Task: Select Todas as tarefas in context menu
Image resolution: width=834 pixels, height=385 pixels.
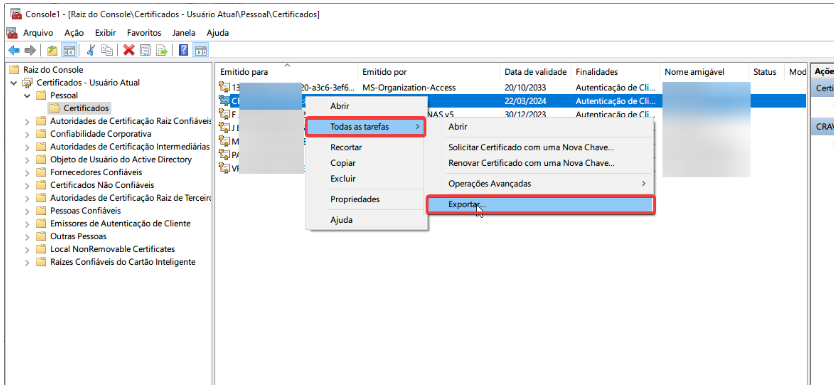Action: (x=365, y=127)
